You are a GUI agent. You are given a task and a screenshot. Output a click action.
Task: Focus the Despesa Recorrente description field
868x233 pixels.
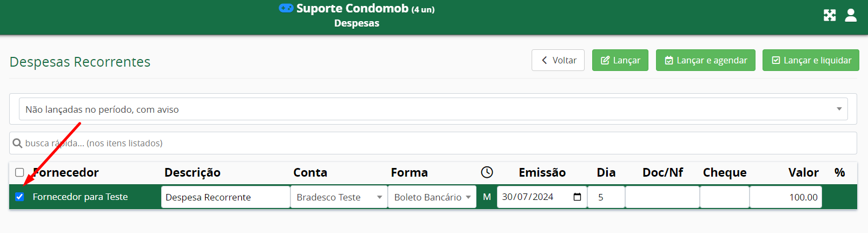pos(226,197)
